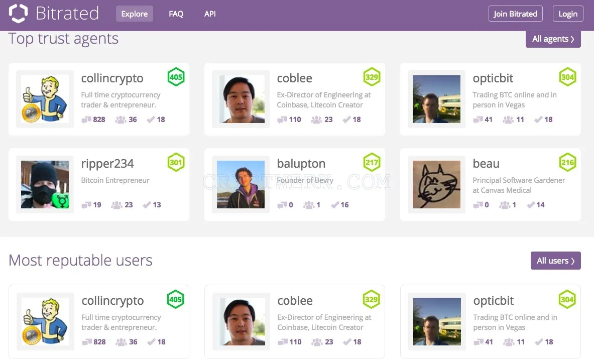Screen dimensions: 594x364
Task: Click the 'Most reputable users' heading
Action: [80, 261]
